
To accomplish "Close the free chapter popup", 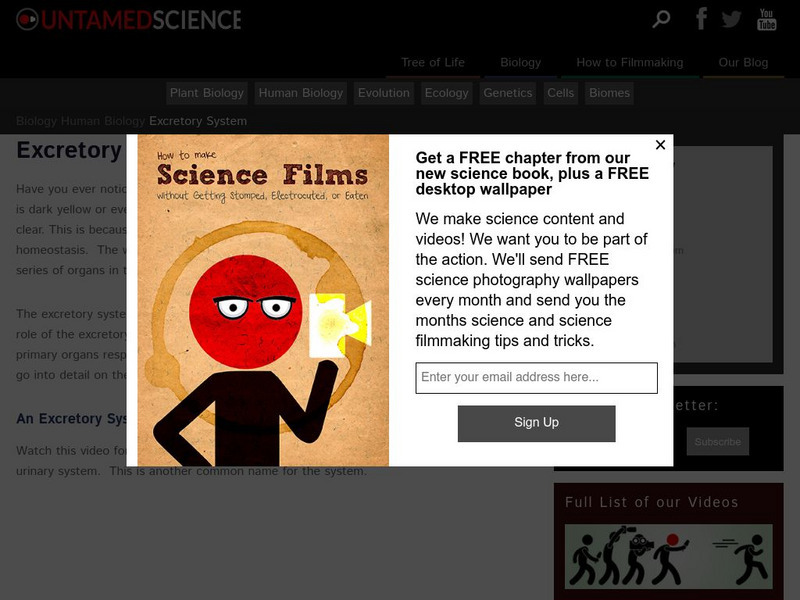I will tap(660, 145).
